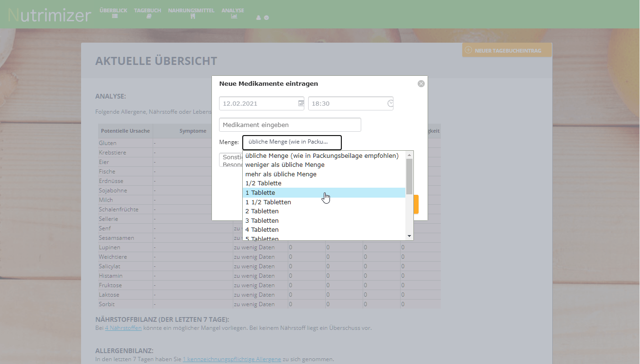Click the dropdown list scroll down arrow
This screenshot has width=640, height=364.
tap(410, 236)
